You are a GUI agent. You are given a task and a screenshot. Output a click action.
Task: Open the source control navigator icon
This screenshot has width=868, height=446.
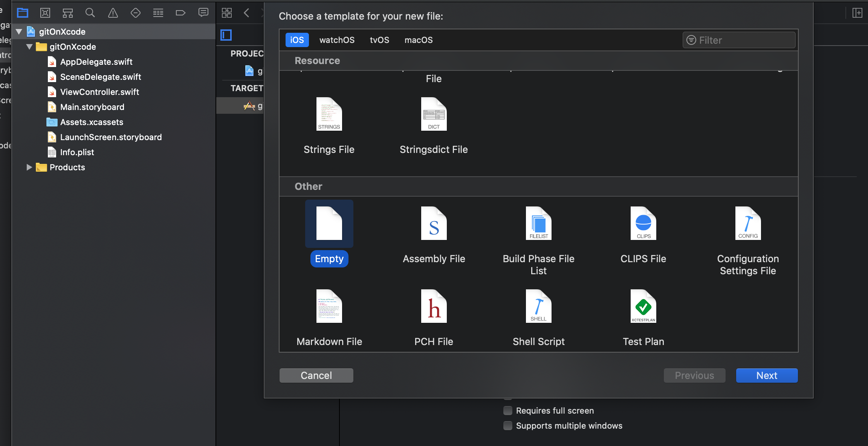[45, 13]
